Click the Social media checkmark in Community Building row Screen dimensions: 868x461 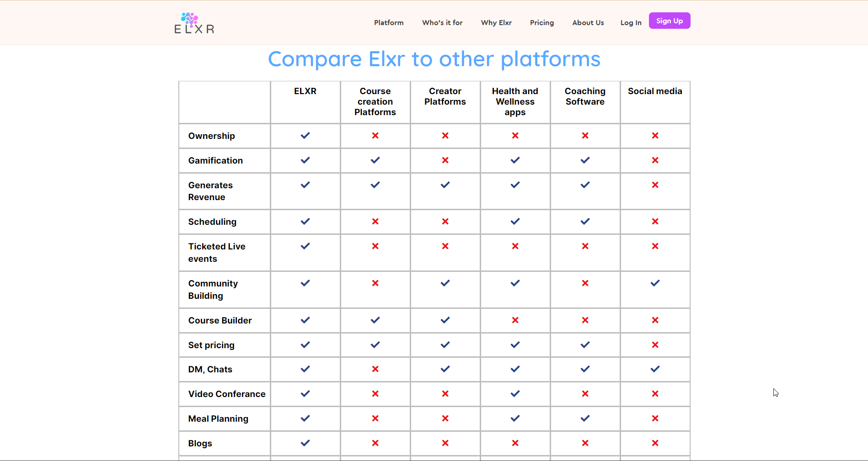[655, 283]
